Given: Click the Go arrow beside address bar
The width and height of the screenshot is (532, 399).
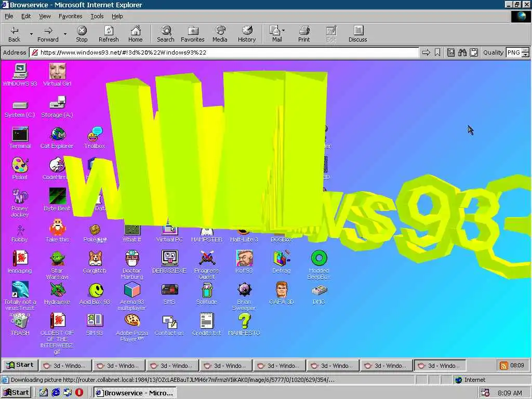Looking at the screenshot, I should point(426,52).
